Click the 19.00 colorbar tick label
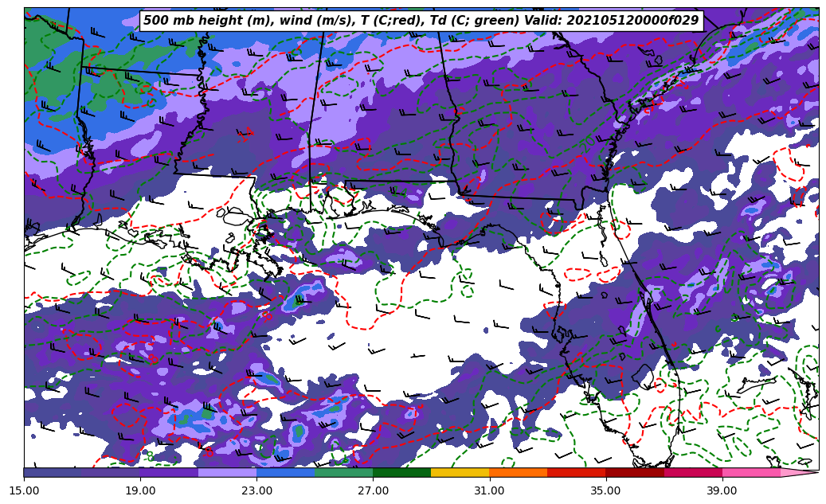The height and width of the screenshot is (504, 826). tap(140, 490)
